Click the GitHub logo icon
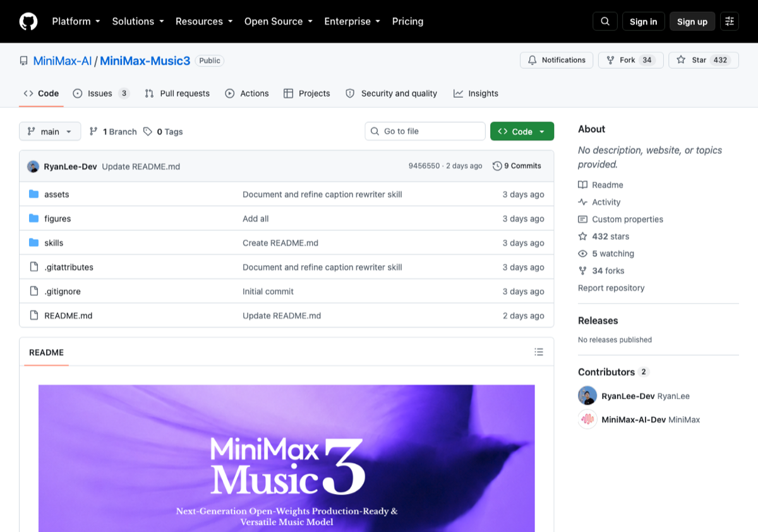758x532 pixels. (x=28, y=21)
